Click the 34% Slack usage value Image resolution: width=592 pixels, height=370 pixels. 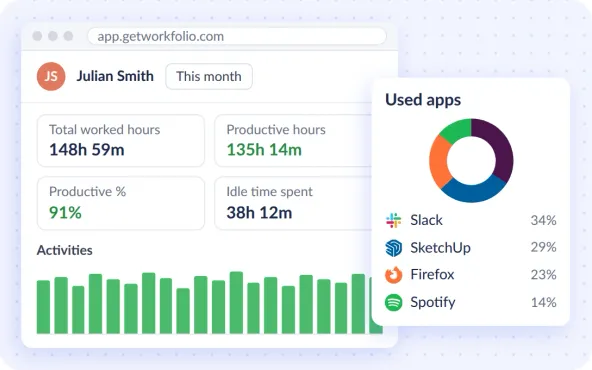[543, 220]
